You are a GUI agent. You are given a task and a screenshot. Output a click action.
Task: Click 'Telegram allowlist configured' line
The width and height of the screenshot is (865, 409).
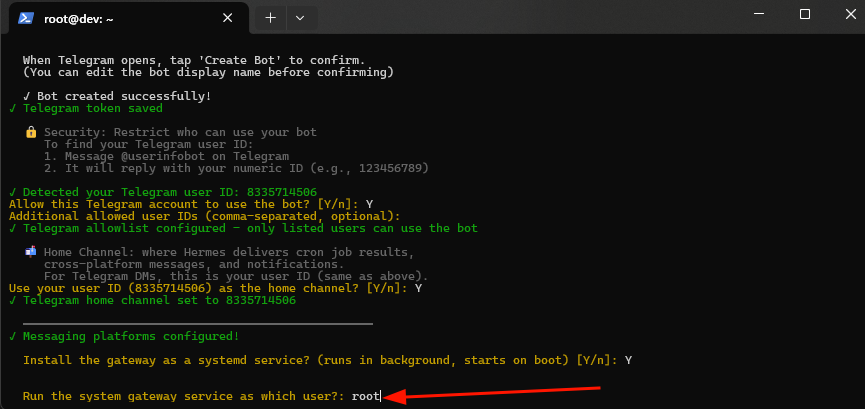pyautogui.click(x=243, y=228)
